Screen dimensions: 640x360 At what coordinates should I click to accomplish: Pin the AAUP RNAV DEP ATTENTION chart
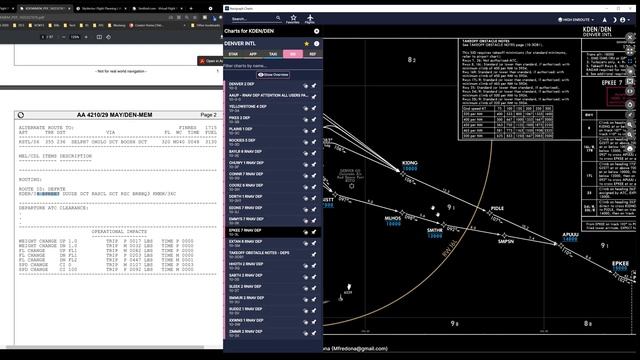314,97
